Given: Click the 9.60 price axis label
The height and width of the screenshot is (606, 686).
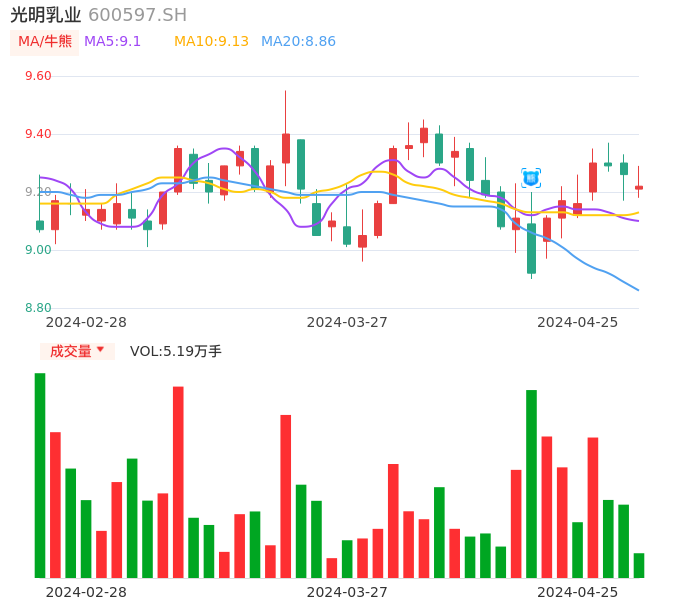Looking at the screenshot, I should [38, 76].
